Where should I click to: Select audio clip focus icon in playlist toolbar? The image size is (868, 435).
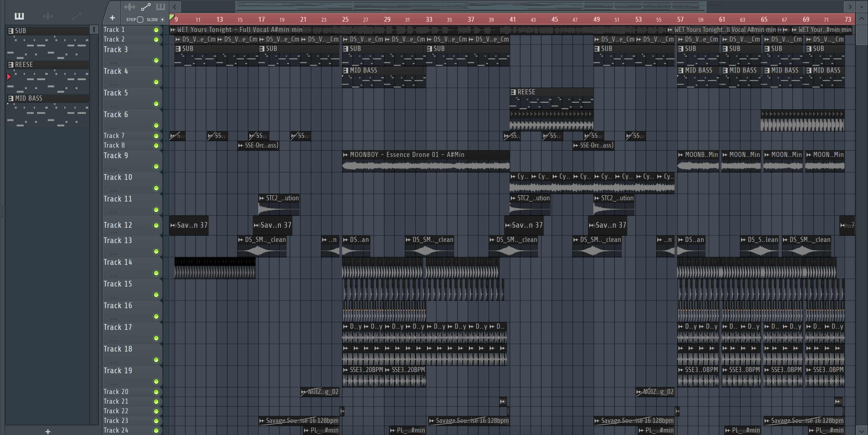[x=129, y=7]
